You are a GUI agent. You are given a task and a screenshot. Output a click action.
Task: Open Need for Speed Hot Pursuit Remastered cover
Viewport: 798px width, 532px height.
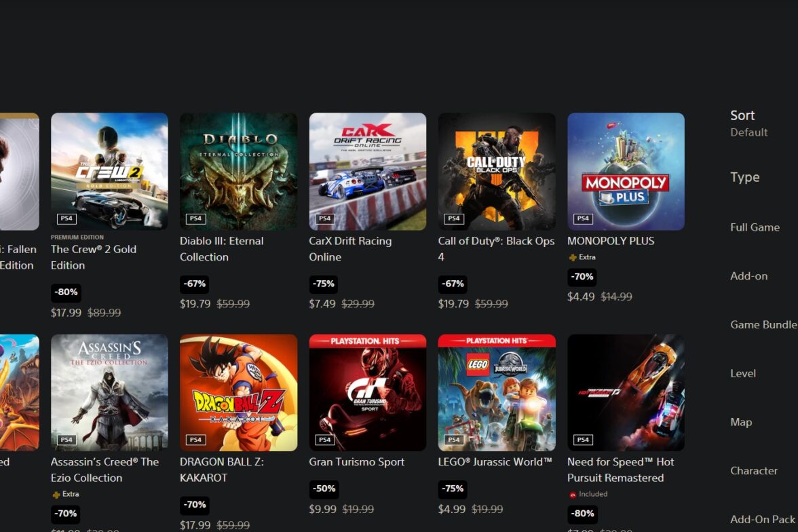pyautogui.click(x=626, y=392)
